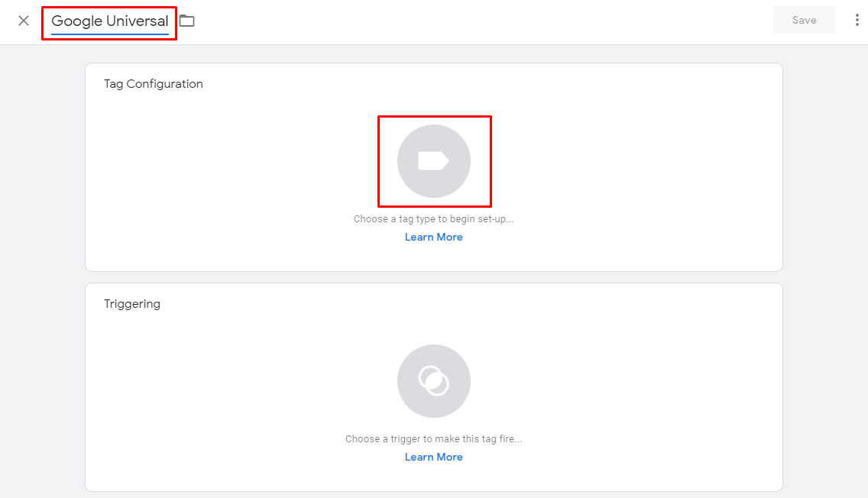Click the circular trigger placeholder in Triggering
Screen dimensions: 868x498
(x=433, y=381)
